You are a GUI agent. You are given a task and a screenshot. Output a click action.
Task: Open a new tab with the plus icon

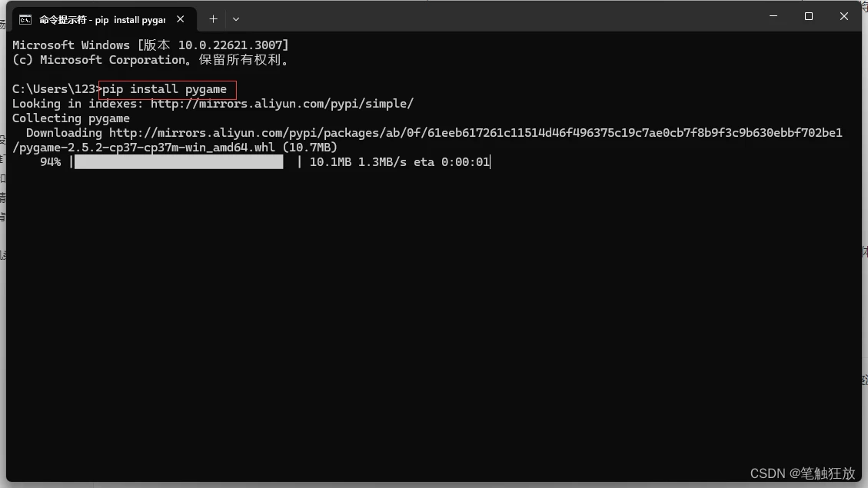(x=213, y=18)
